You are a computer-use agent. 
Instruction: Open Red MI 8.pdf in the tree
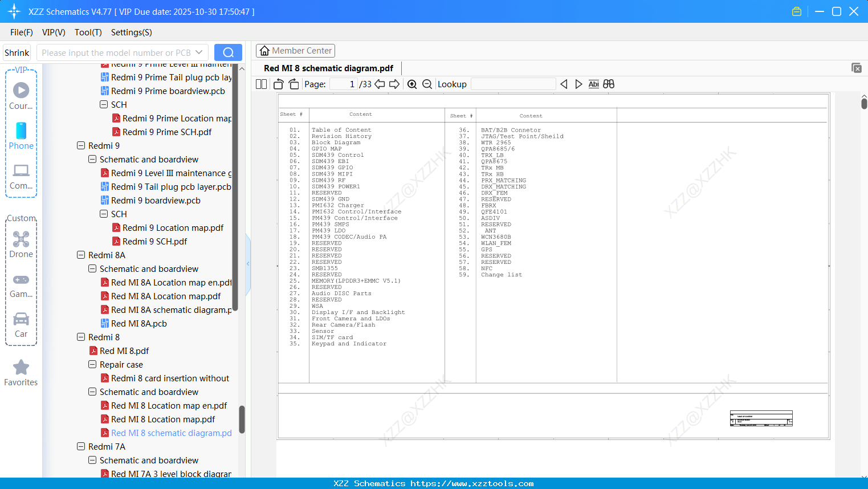[124, 351]
